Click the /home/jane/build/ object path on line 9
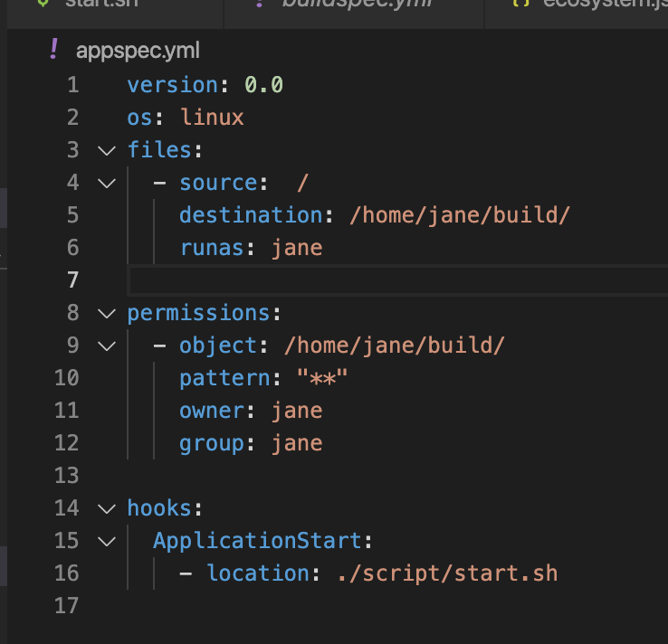 [395, 346]
